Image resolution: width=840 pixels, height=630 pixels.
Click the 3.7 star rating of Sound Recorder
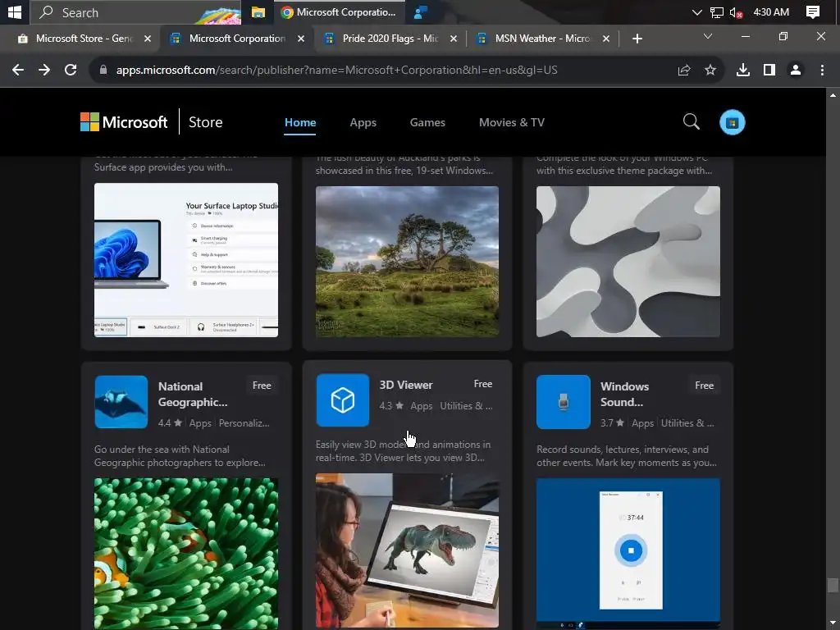pos(612,423)
